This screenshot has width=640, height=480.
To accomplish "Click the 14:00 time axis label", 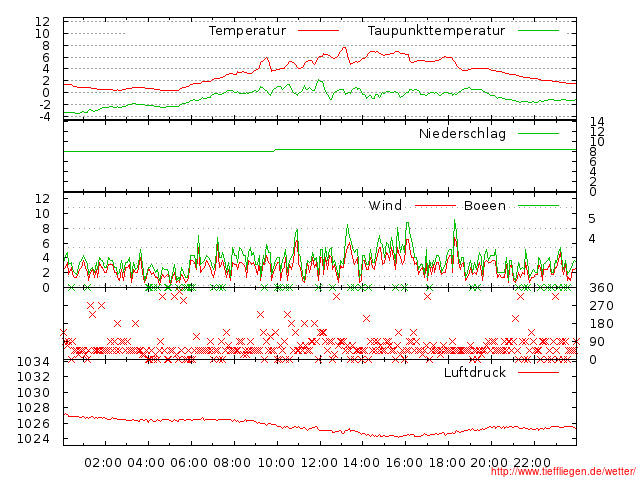I will tap(362, 463).
